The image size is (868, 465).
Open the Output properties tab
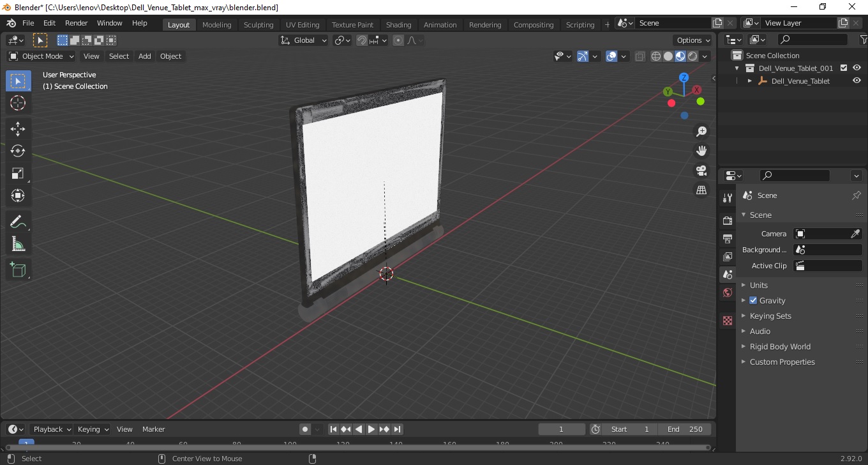click(x=727, y=238)
